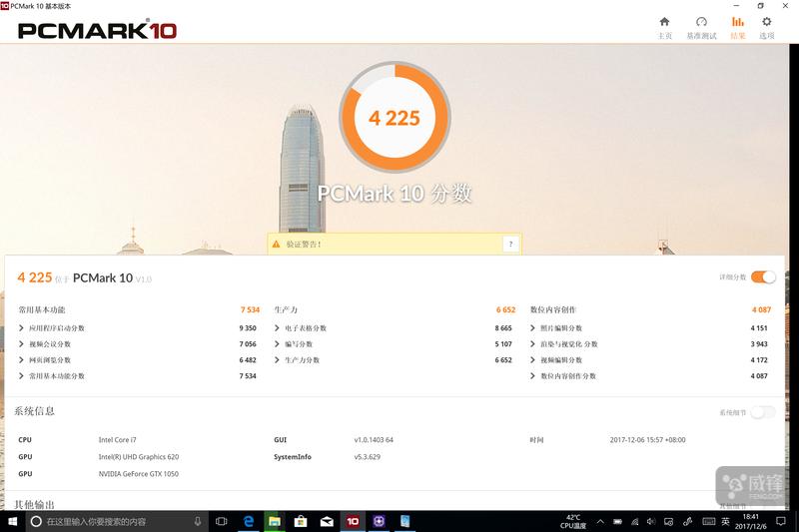Open Microsoft Store from the taskbar
This screenshot has height=532, width=799.
tap(301, 521)
